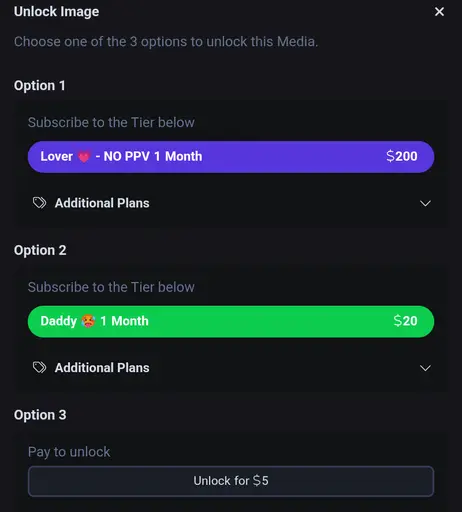
Task: Click the Option 2 heading
Action: (40, 250)
